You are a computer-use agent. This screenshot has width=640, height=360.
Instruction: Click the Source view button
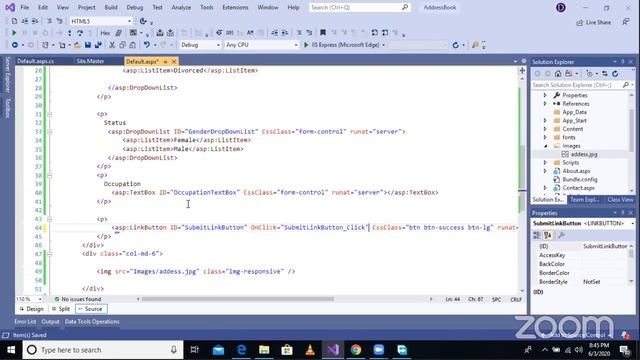click(x=91, y=309)
